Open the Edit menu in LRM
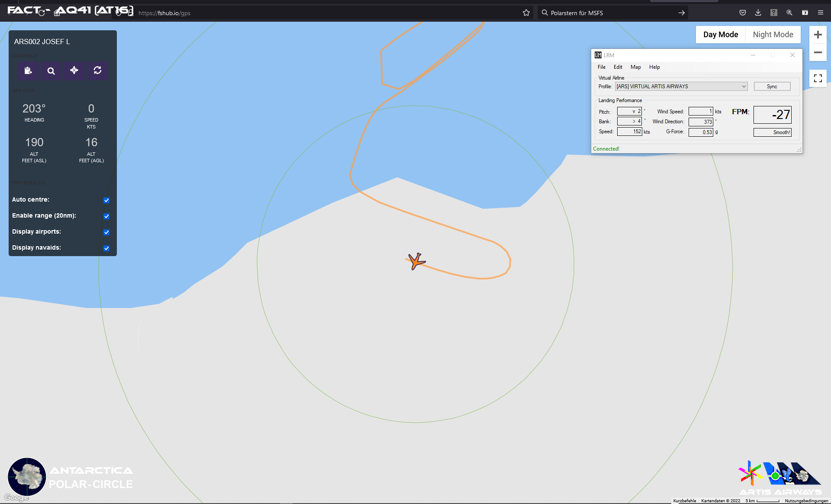 tap(618, 67)
